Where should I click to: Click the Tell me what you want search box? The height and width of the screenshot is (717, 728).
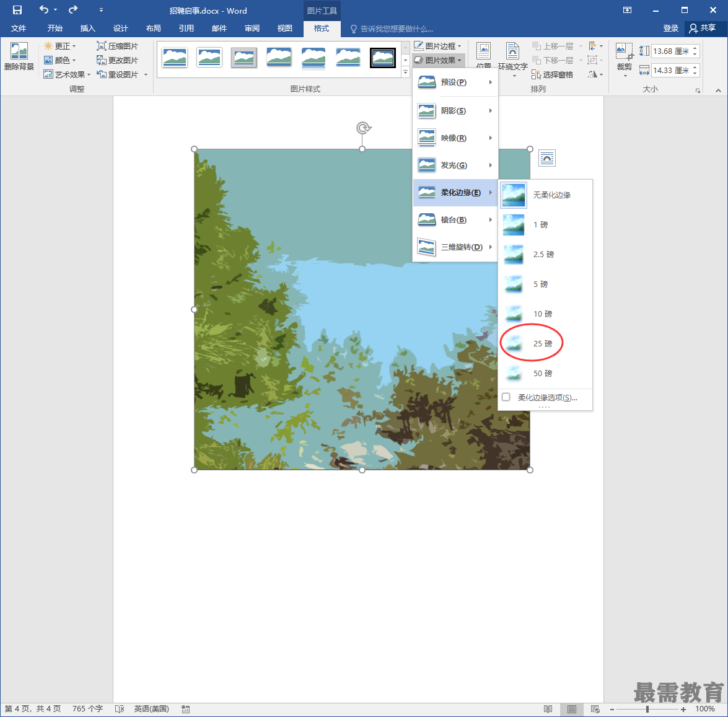392,29
